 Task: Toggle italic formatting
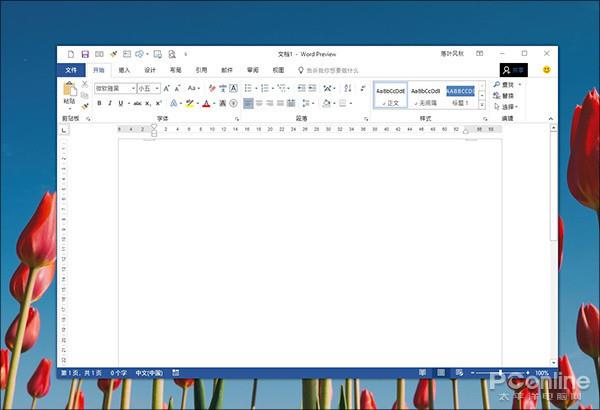tap(110, 103)
